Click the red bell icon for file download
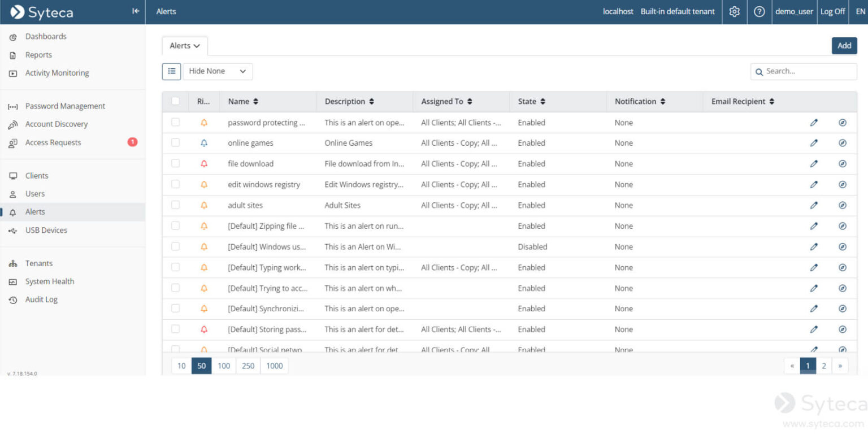Image resolution: width=868 pixels, height=447 pixels. pyautogui.click(x=204, y=164)
